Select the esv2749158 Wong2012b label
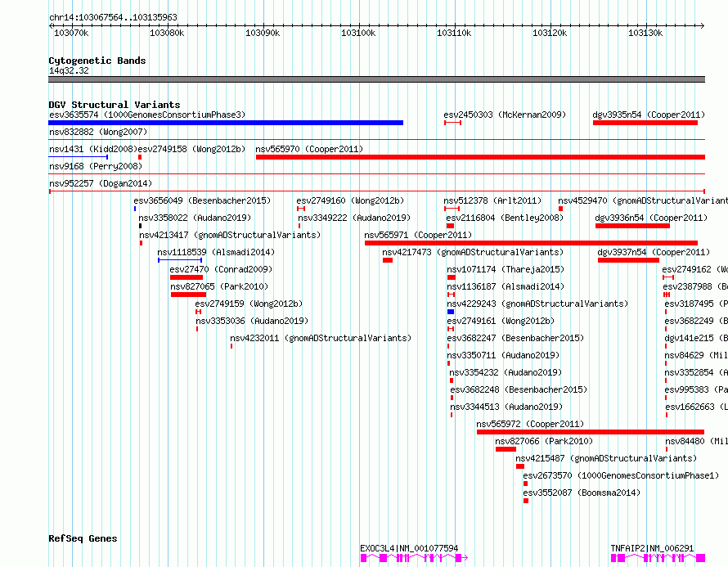The image size is (728, 567). (x=191, y=149)
